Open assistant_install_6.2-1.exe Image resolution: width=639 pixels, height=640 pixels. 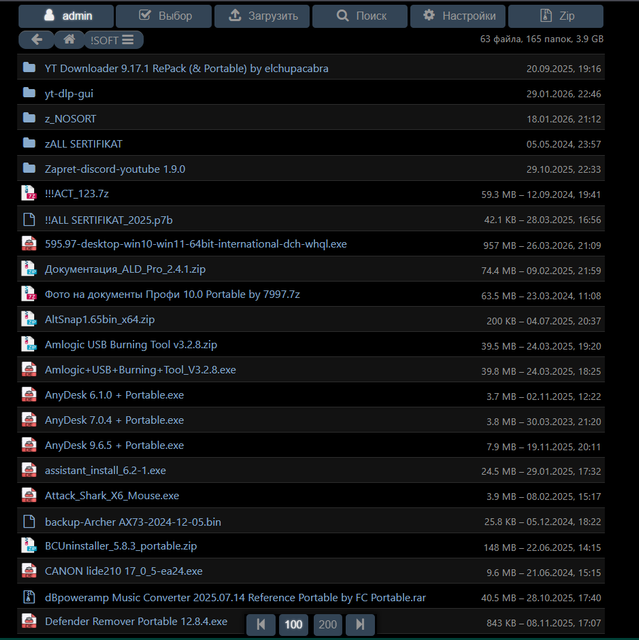click(105, 470)
